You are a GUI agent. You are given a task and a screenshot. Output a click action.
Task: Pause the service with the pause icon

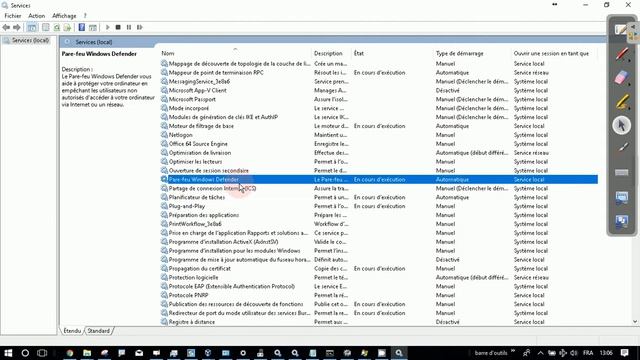[129, 27]
